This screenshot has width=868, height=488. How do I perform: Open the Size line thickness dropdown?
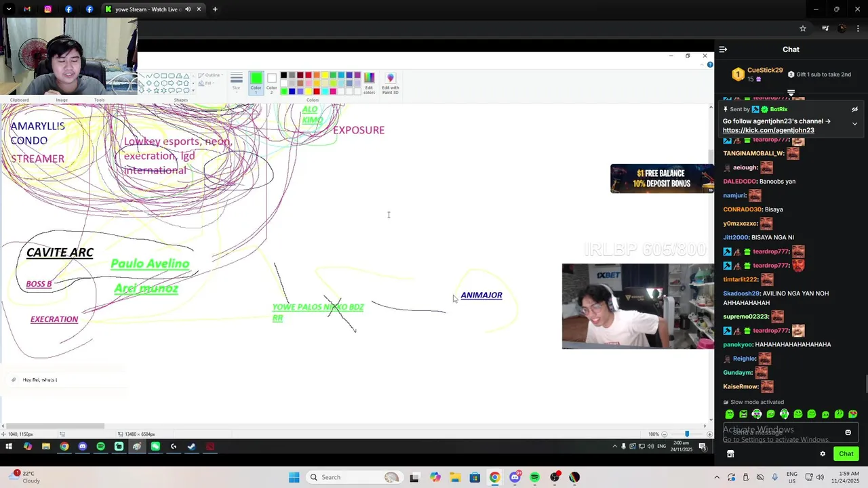coord(236,81)
